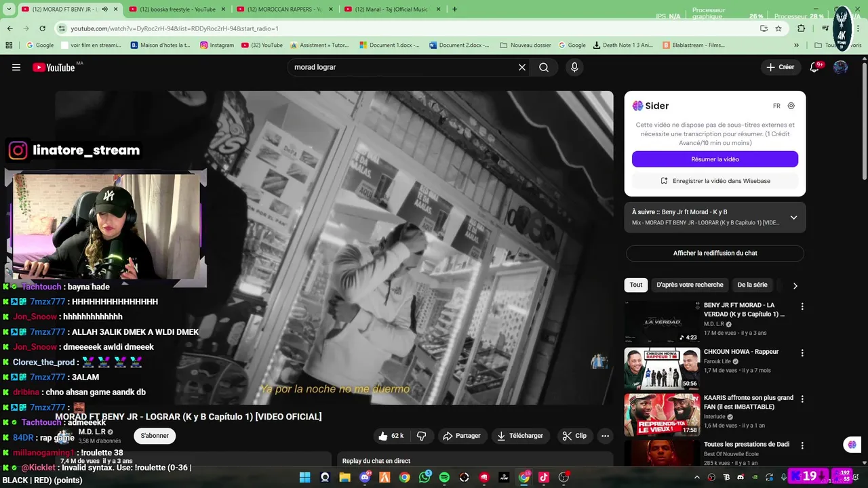The width and height of the screenshot is (868, 488).
Task: Submit search with the magnifier button
Action: (544, 67)
